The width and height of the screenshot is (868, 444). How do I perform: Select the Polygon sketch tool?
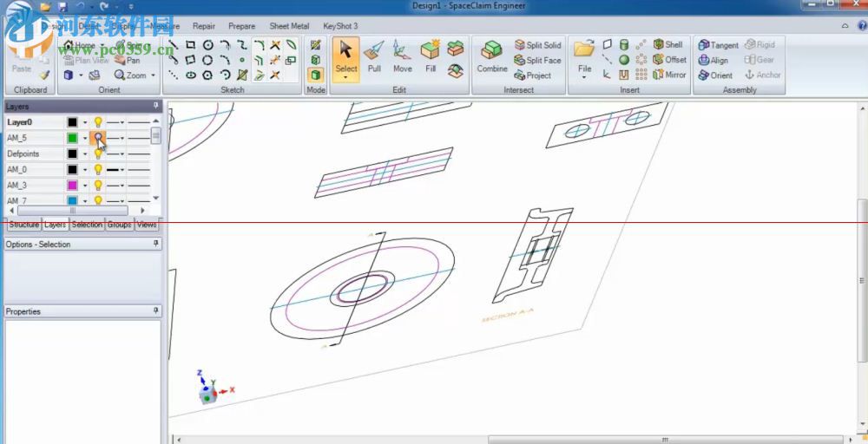[x=207, y=75]
